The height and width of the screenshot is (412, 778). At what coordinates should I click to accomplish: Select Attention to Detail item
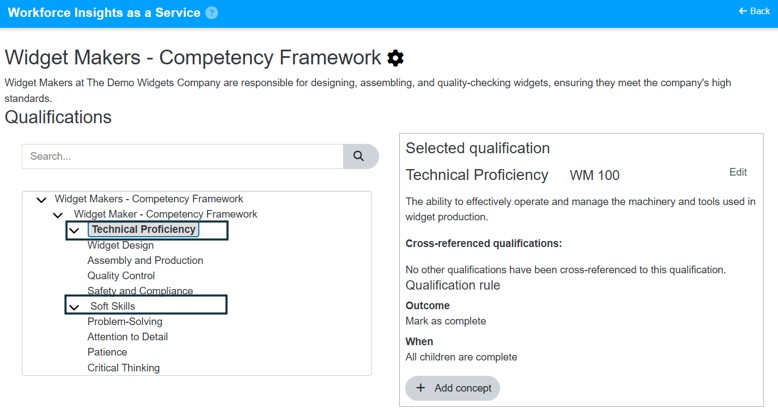pos(128,337)
